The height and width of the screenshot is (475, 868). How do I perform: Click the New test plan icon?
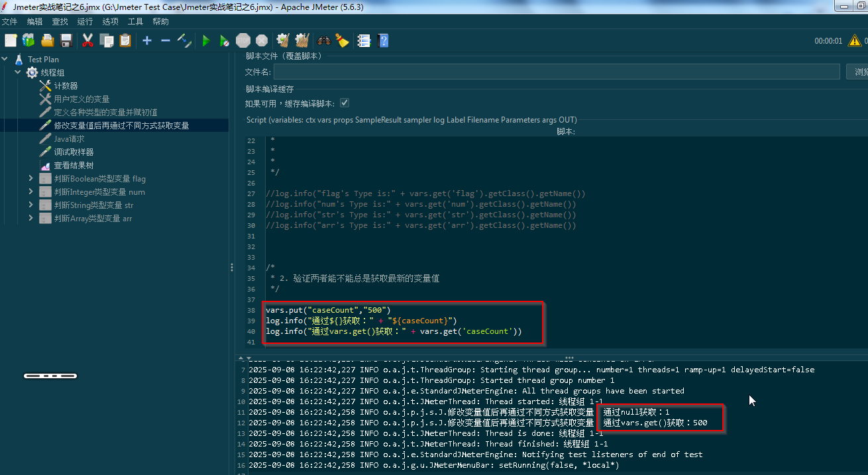(11, 40)
